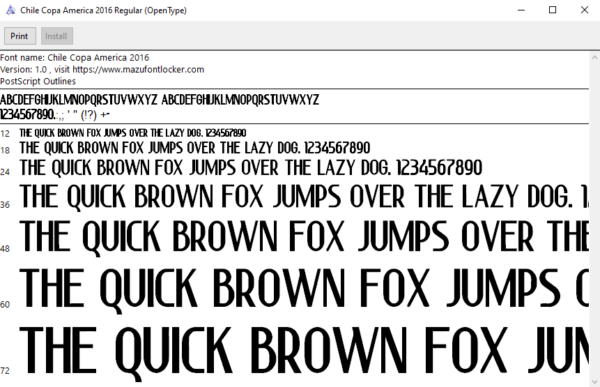The image size is (600, 387).
Task: Click the size 12 label
Action: tap(5, 134)
